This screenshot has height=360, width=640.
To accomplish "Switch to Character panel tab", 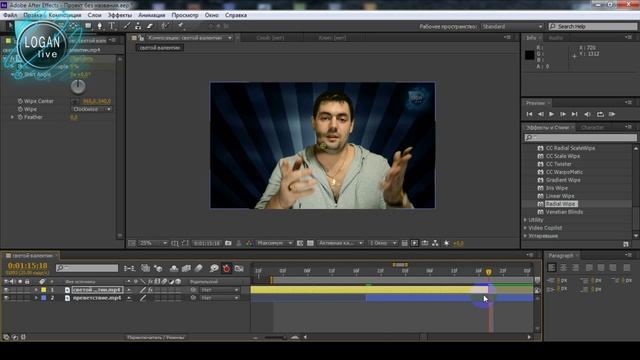I will click(x=592, y=127).
